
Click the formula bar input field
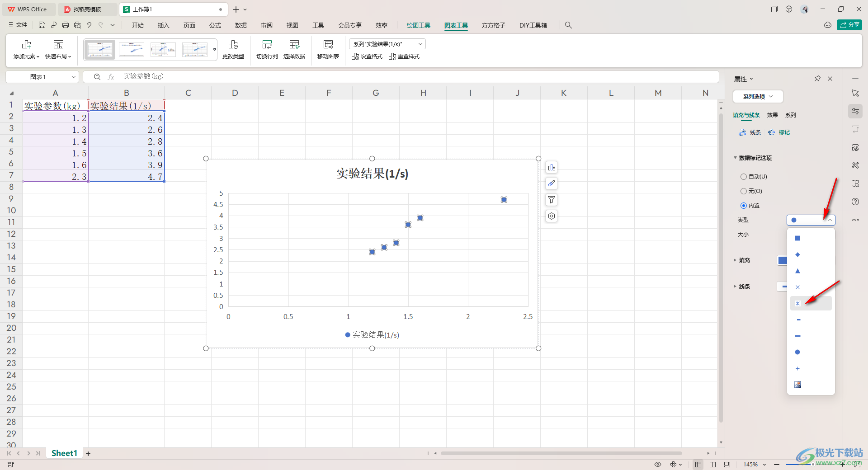point(418,77)
